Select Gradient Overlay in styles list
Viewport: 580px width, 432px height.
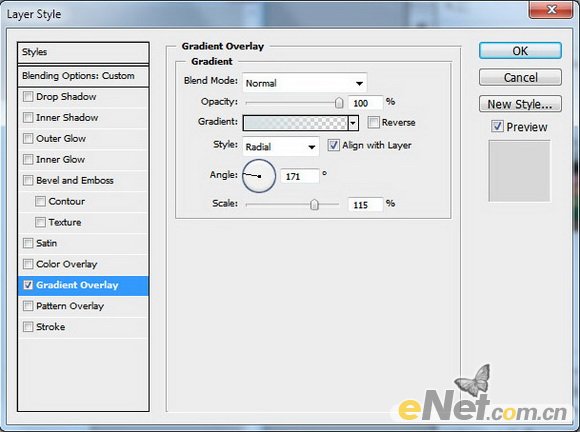83,285
